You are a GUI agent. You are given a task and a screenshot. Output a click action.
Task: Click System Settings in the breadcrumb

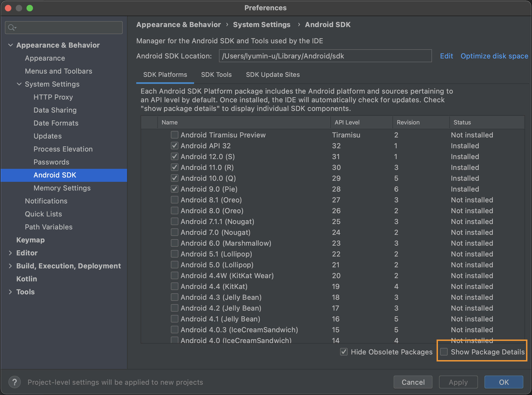pos(262,25)
